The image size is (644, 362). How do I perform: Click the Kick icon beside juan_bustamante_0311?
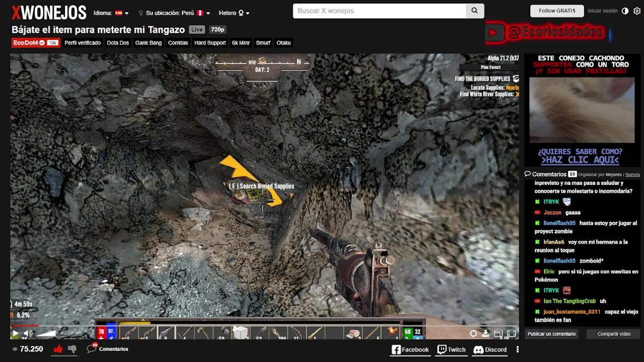point(537,312)
